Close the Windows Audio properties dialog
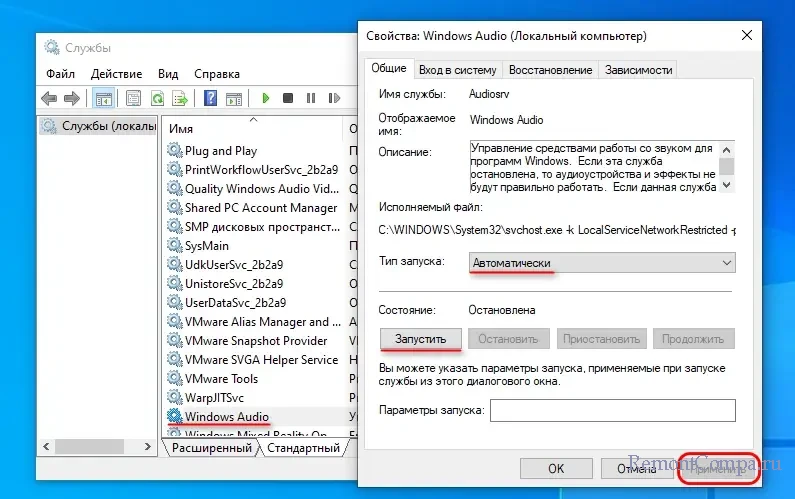Viewport: 795px width, 499px height. pyautogui.click(x=746, y=35)
